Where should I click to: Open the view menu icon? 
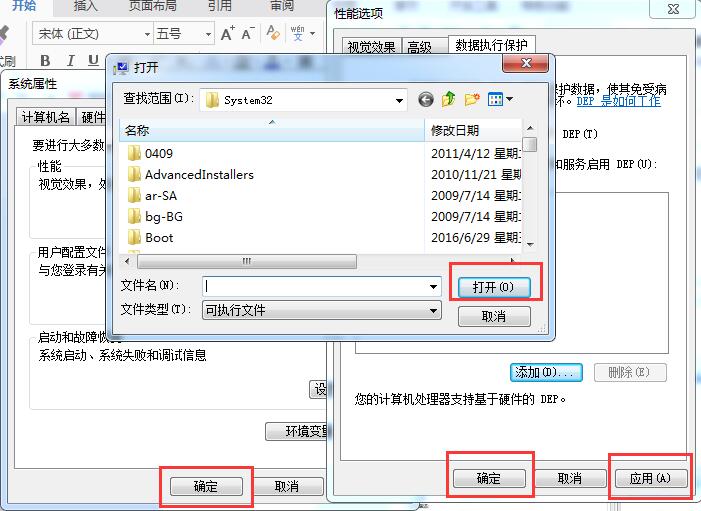500,99
